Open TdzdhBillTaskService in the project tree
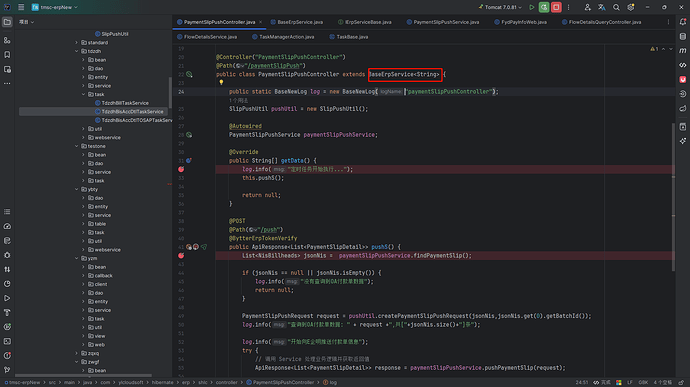This screenshot has height=387, width=690. (x=125, y=103)
